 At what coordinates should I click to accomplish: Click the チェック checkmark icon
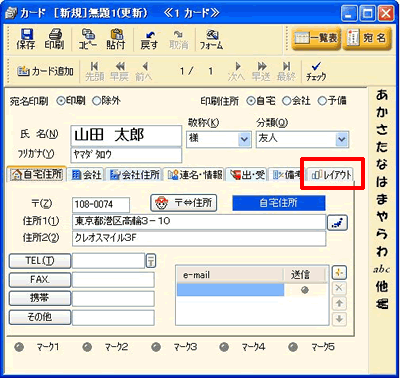click(316, 71)
